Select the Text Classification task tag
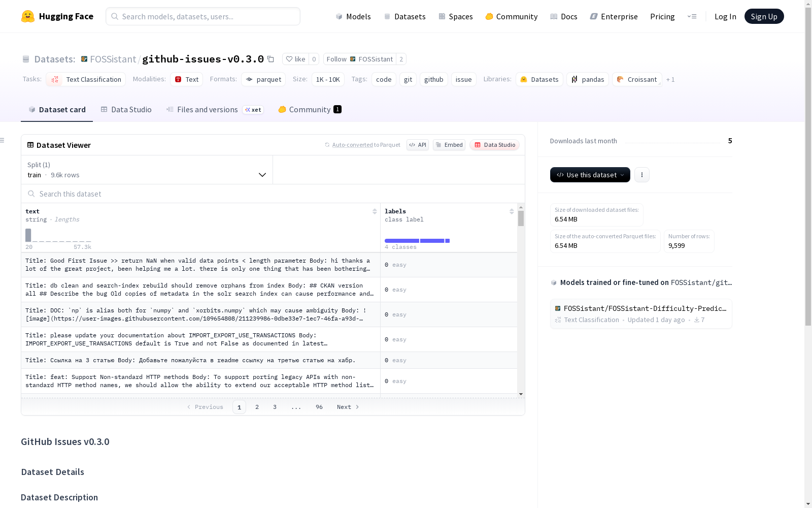Image resolution: width=812 pixels, height=508 pixels. [x=86, y=79]
